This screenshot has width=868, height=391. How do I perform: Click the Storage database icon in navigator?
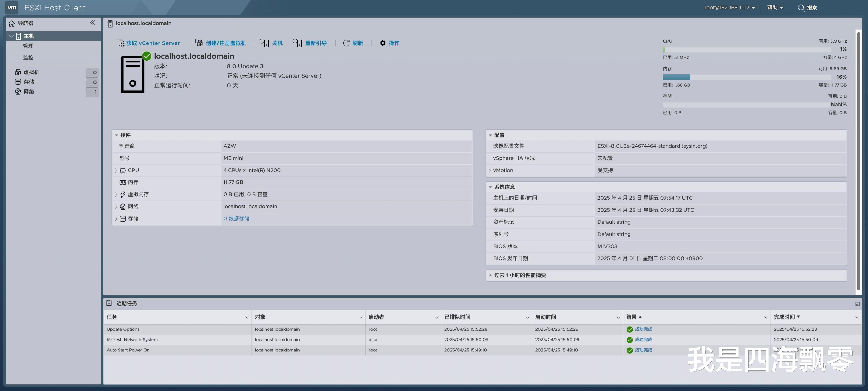pyautogui.click(x=18, y=82)
